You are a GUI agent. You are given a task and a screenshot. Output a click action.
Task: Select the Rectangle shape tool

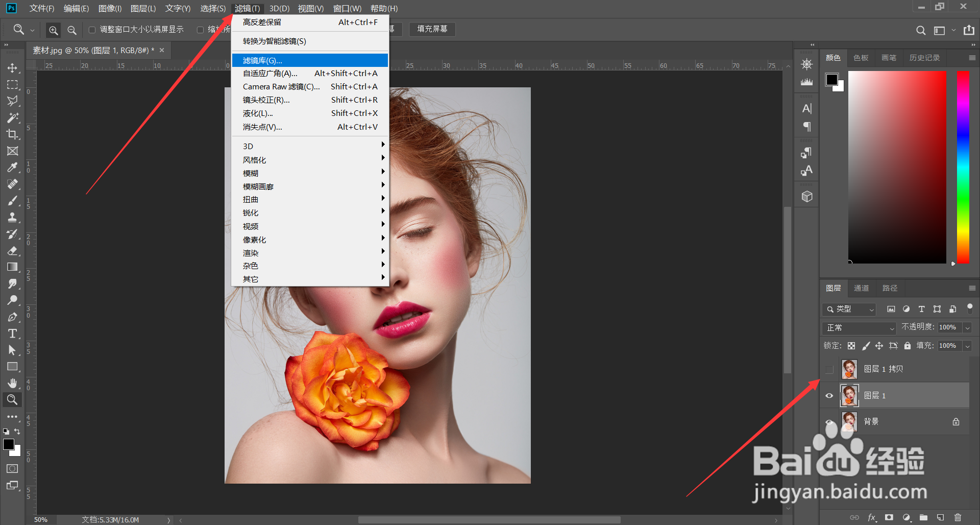[12, 367]
